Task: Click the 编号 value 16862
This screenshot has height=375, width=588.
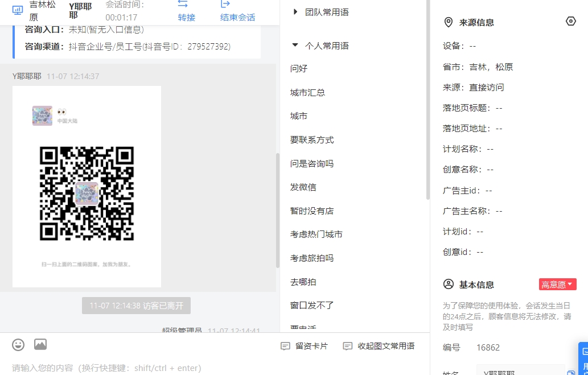Action: pyautogui.click(x=488, y=348)
